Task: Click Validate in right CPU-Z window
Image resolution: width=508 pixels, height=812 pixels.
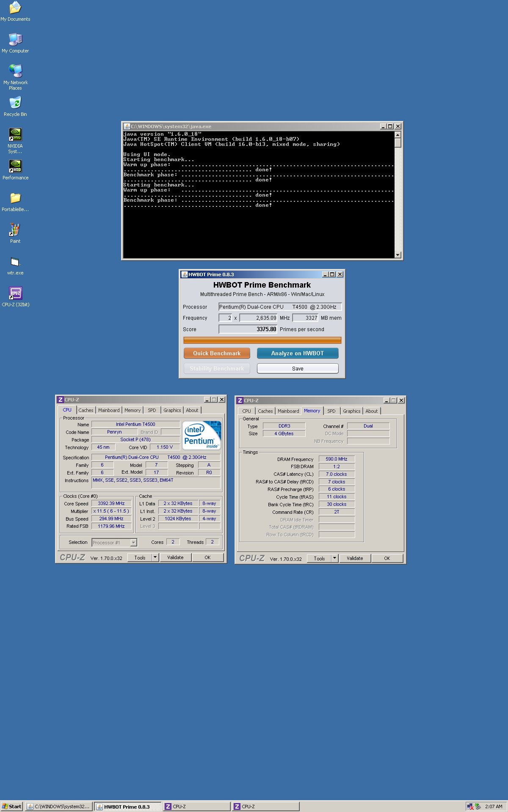Action: (x=355, y=558)
